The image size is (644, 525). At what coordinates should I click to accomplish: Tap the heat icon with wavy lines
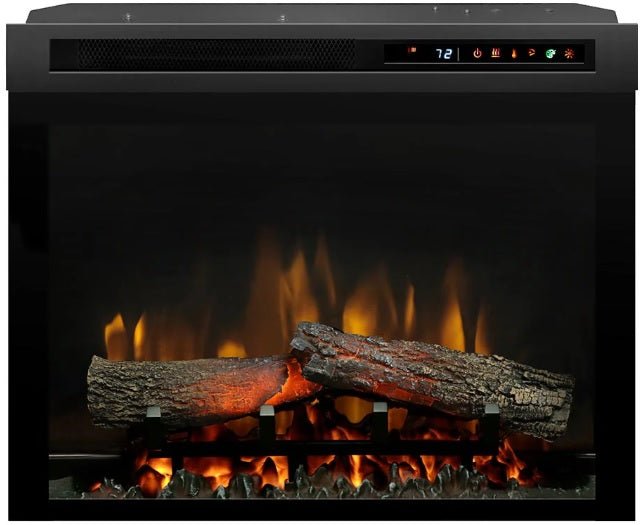(x=496, y=53)
